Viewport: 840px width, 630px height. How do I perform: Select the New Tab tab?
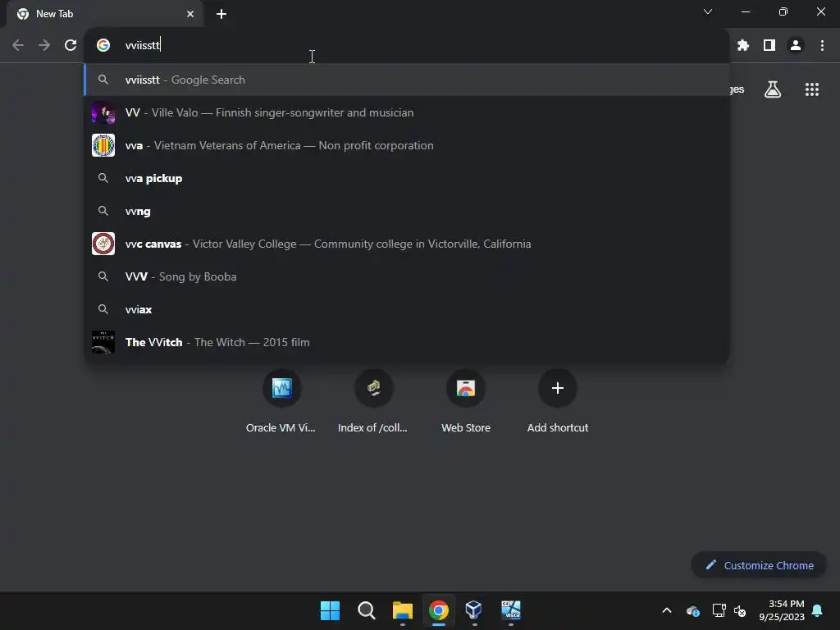click(x=105, y=14)
